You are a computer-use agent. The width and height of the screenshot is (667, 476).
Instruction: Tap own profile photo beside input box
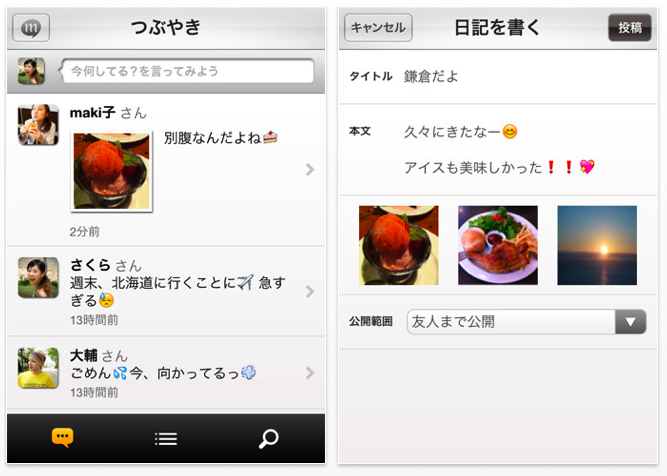pyautogui.click(x=31, y=71)
